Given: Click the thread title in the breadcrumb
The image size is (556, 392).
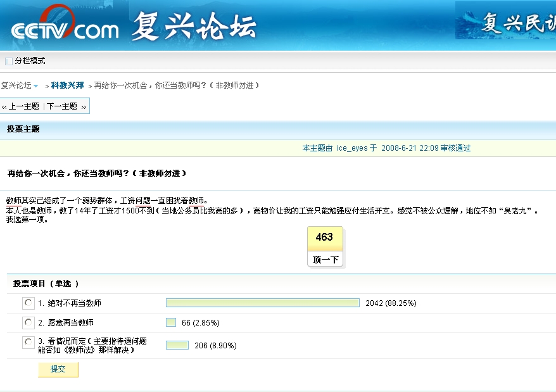Looking at the screenshot, I should 177,85.
